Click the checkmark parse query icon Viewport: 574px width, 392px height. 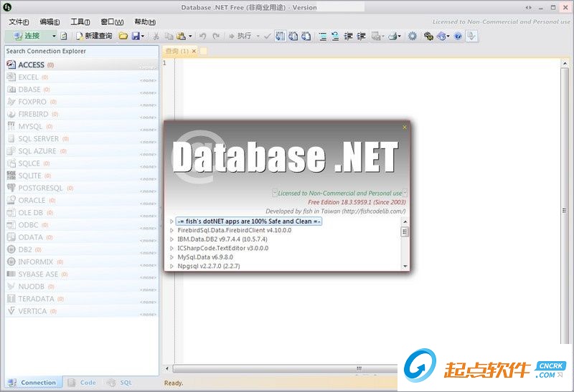click(267, 36)
